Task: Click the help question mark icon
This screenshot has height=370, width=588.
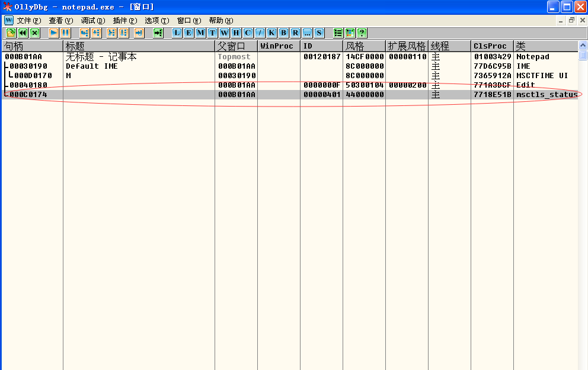Action: coord(362,33)
